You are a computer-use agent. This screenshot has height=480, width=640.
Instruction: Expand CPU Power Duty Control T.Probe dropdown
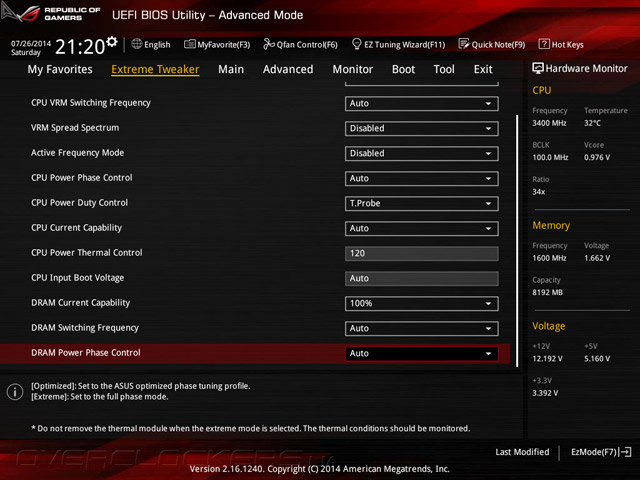click(x=422, y=203)
